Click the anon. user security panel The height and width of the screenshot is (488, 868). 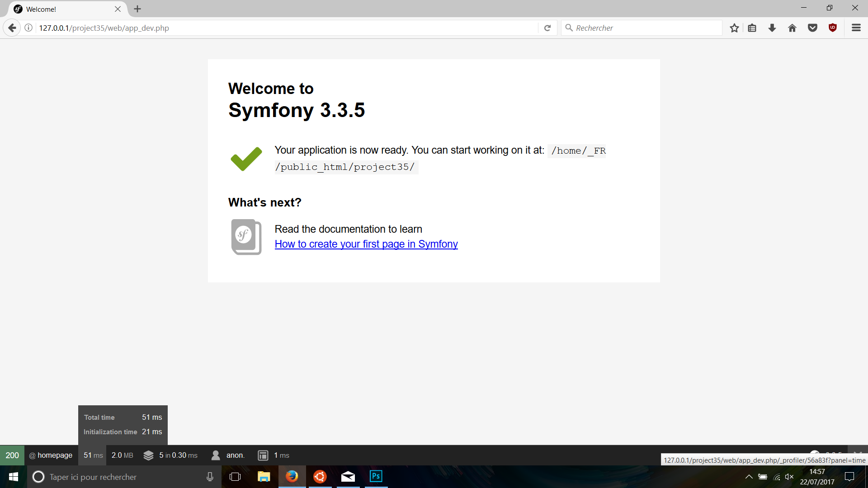click(x=228, y=455)
